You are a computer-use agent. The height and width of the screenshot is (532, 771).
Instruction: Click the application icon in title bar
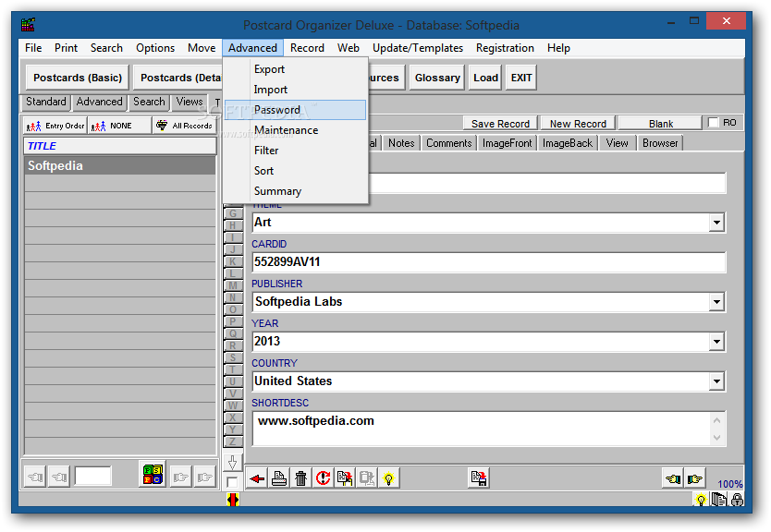pyautogui.click(x=28, y=25)
